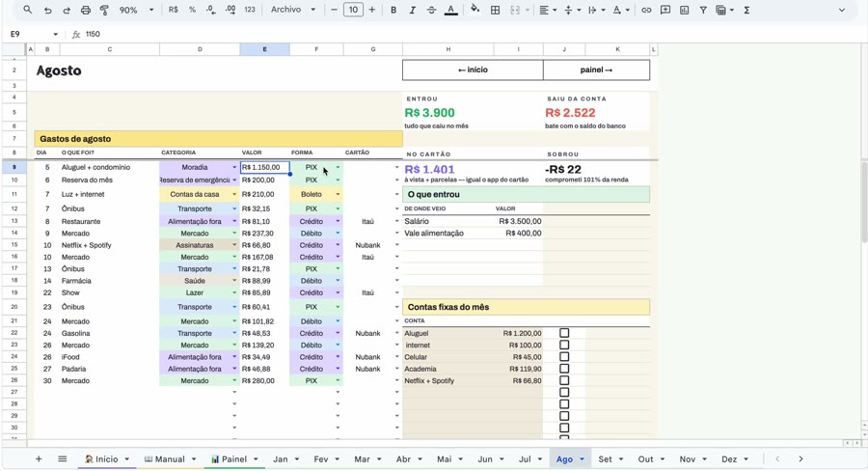Open the fill color picker
868x471 pixels.
[475, 10]
